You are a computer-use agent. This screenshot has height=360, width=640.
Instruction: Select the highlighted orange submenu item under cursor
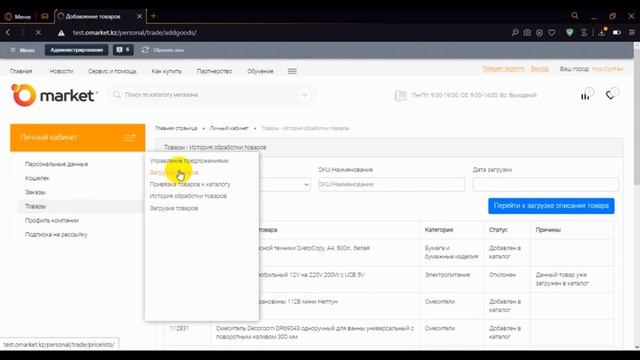point(174,173)
